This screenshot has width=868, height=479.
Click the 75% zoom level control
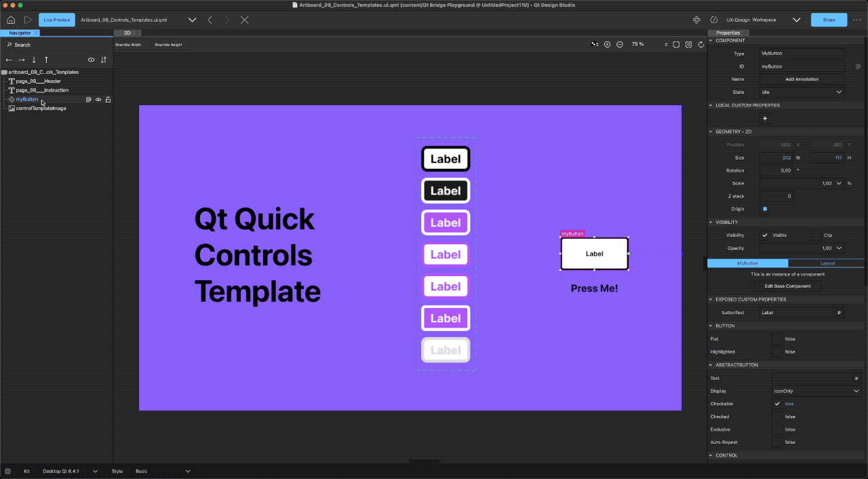(x=636, y=44)
